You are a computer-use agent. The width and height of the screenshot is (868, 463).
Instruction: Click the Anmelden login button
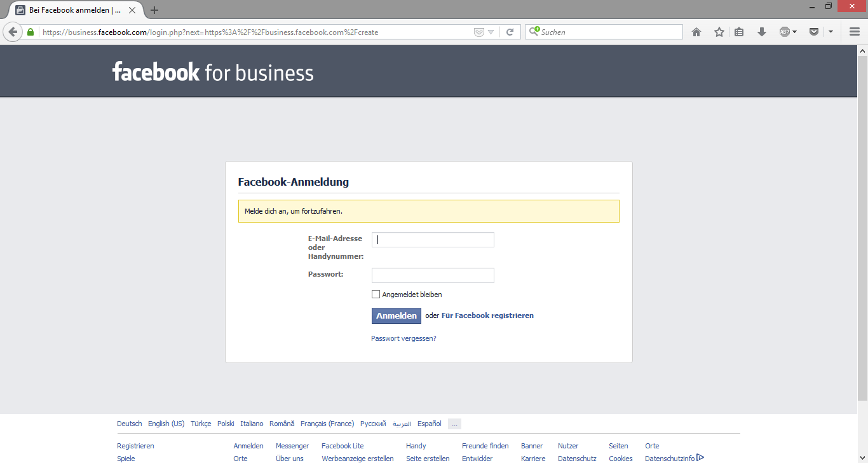[397, 315]
